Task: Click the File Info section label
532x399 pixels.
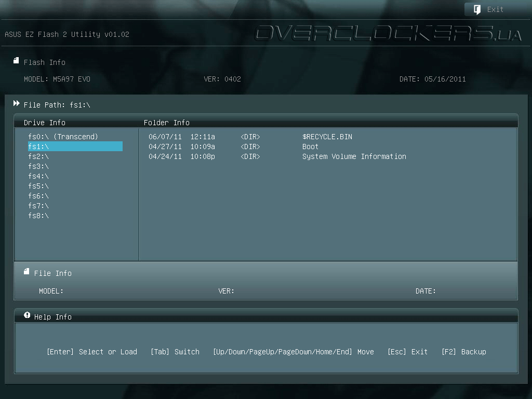Action: tap(53, 273)
